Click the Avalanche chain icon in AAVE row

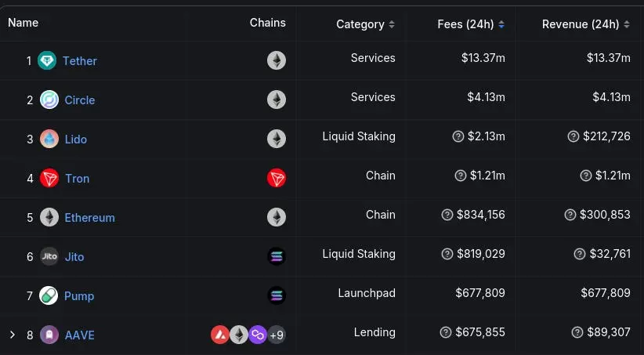(220, 335)
